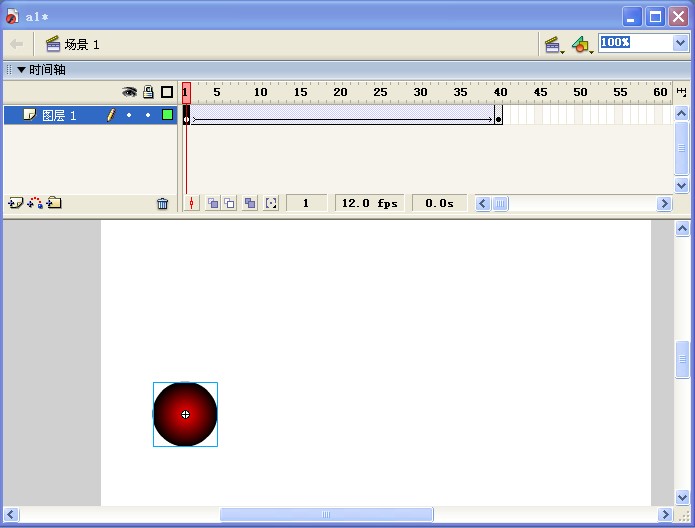695x528 pixels.
Task: Click timeline vertical scroll down arrow
Action: click(681, 185)
